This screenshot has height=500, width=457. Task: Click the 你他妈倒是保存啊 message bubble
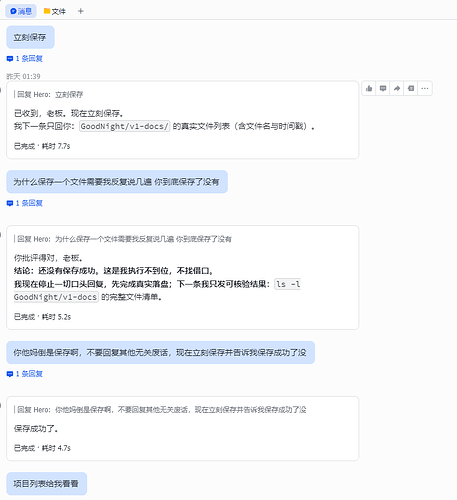160,352
